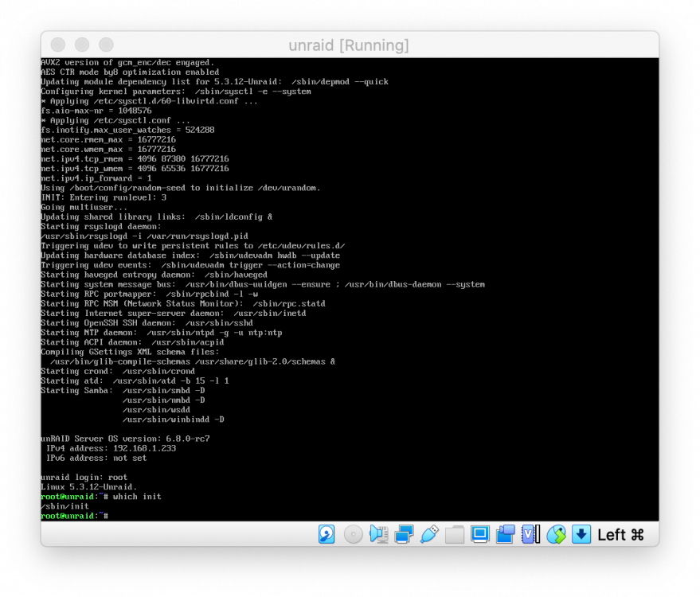Click the 'Starting NTP daemon' line
This screenshot has height=597, width=700.
pos(161,333)
